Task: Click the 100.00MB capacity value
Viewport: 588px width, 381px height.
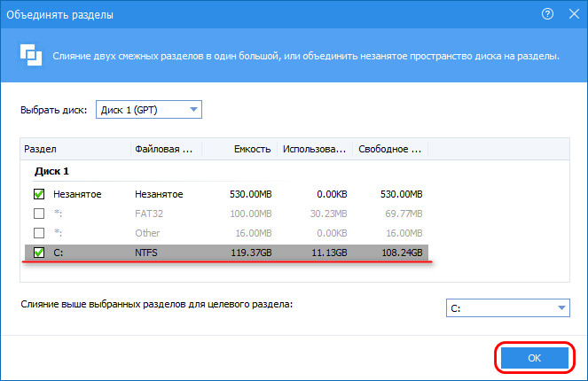Action: 250,214
